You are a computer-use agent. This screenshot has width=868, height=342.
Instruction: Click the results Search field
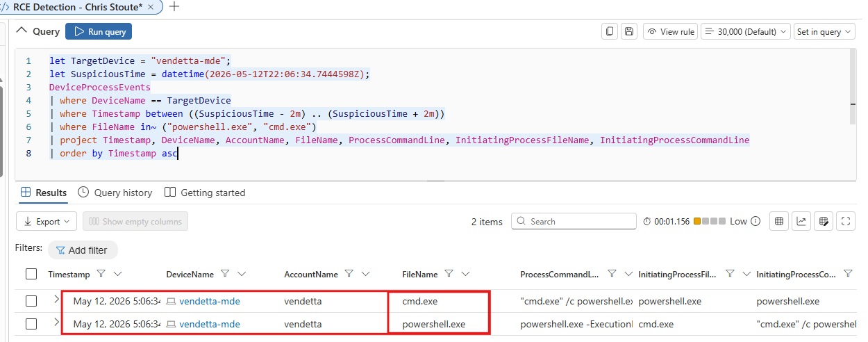coord(574,221)
